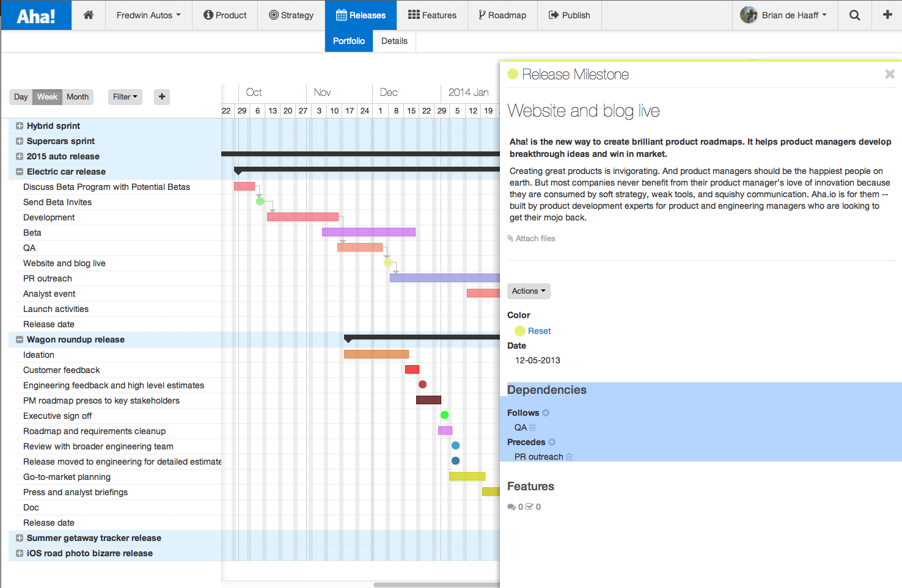
Task: Open the Roadmap menu
Action: 502,15
